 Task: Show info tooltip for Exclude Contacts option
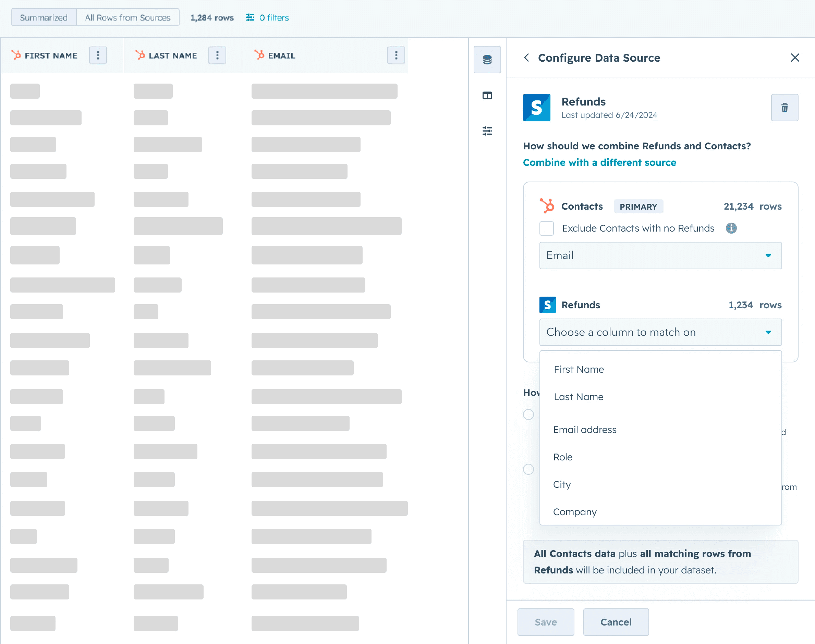731,228
